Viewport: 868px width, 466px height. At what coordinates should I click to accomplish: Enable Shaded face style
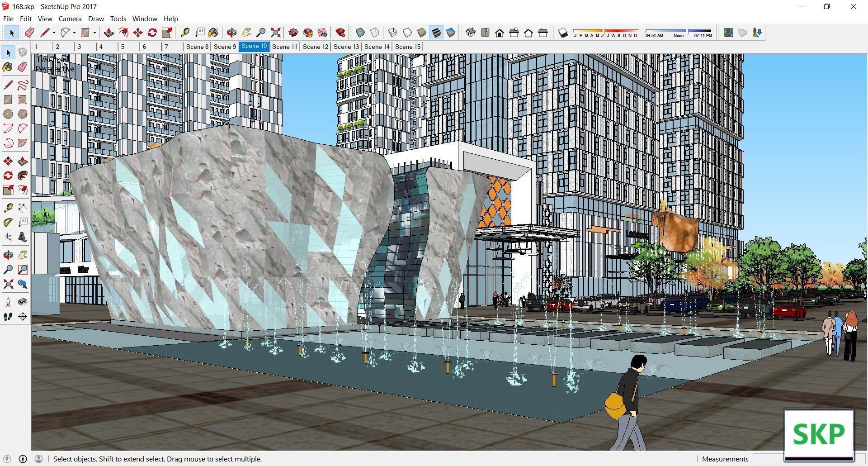click(422, 33)
